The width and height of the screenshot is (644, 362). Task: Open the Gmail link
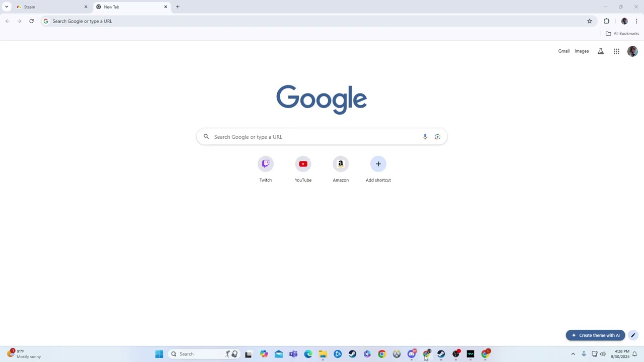point(563,51)
